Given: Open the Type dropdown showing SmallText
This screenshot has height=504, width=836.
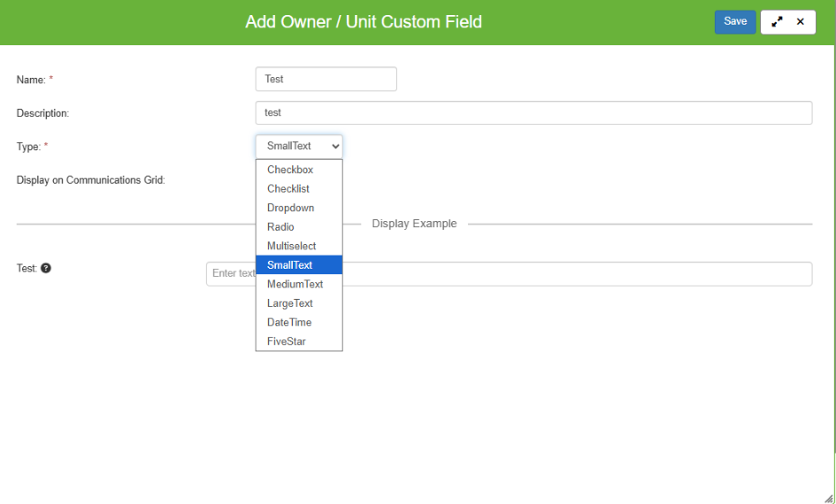Looking at the screenshot, I should [x=299, y=146].
